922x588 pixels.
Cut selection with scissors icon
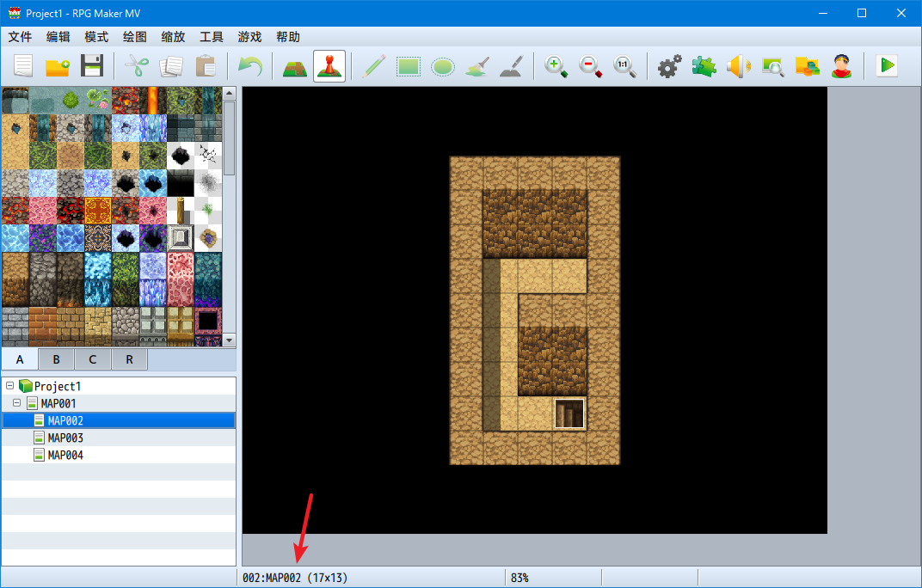[x=137, y=65]
